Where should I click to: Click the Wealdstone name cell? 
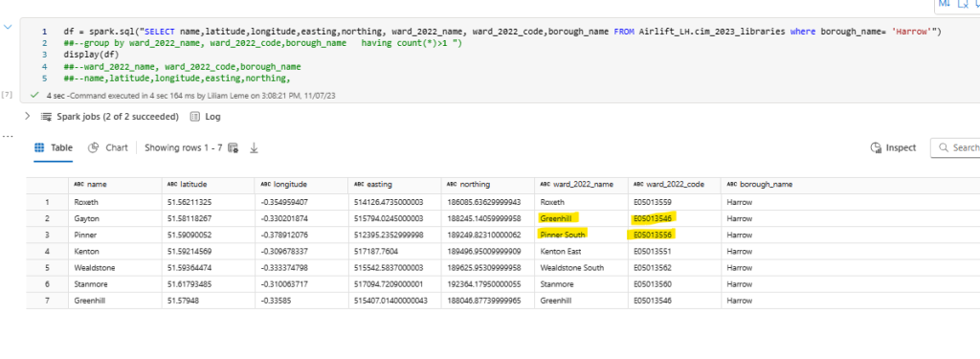pyautogui.click(x=115, y=268)
